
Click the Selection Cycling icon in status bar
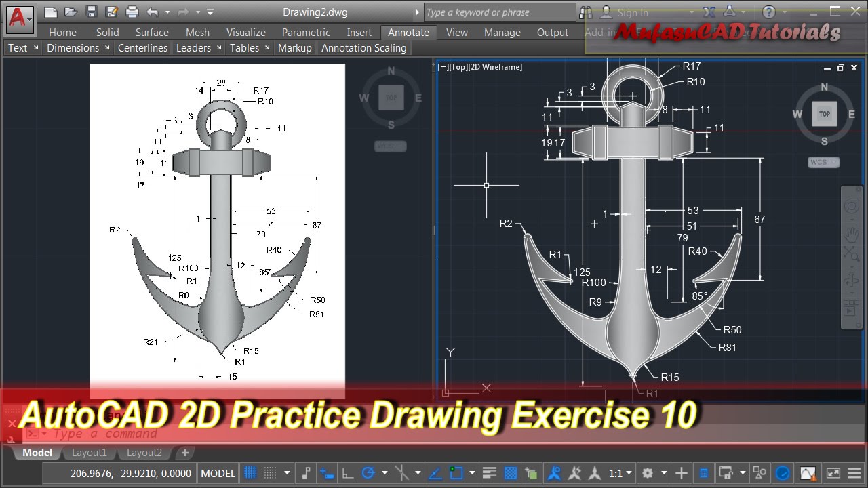[531, 472]
